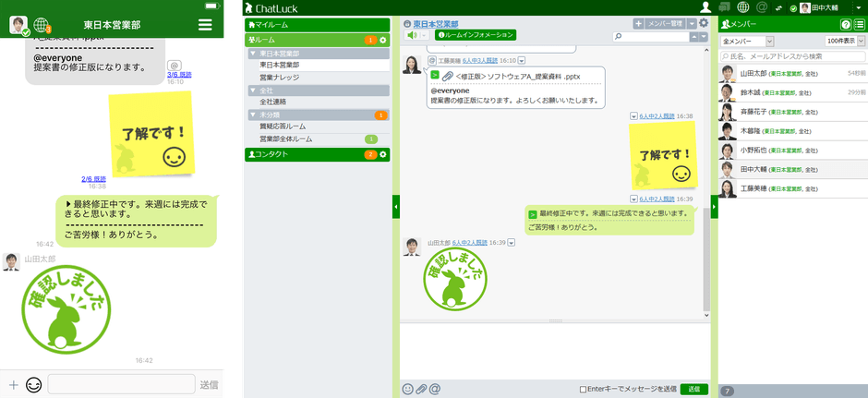Viewport: 868px width, 398px height.
Task: Click the 東日本営業部 room title link
Action: pyautogui.click(x=436, y=24)
